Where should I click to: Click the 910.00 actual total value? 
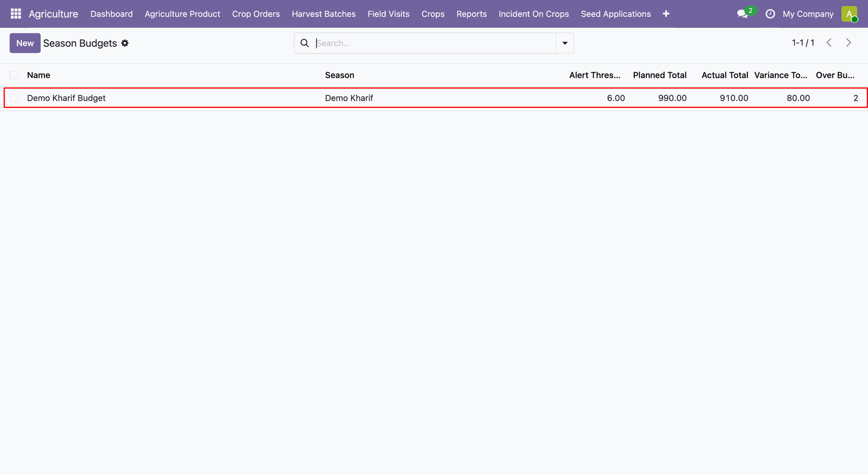(x=734, y=98)
